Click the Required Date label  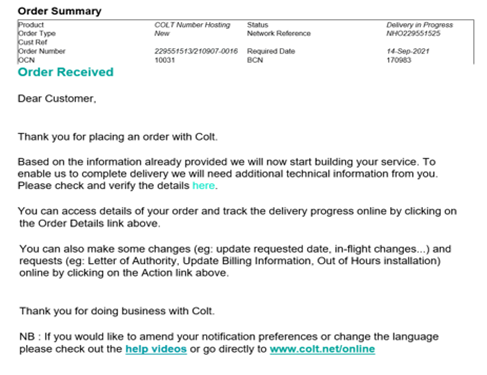pos(271,51)
